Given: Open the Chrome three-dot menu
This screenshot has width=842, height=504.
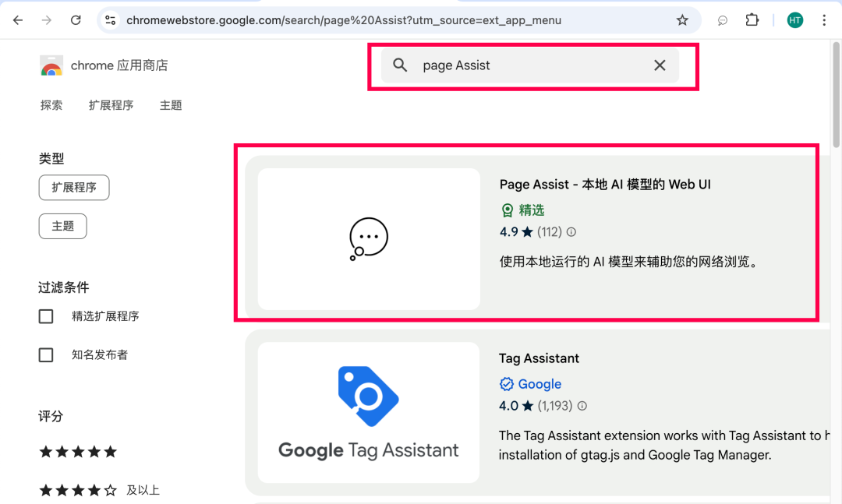Looking at the screenshot, I should point(824,20).
